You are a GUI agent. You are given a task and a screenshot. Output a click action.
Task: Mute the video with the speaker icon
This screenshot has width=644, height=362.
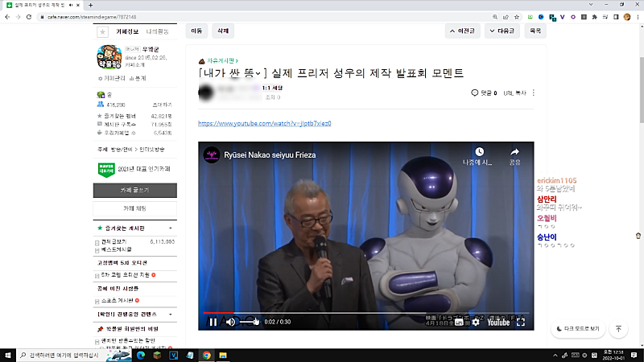pos(230,322)
